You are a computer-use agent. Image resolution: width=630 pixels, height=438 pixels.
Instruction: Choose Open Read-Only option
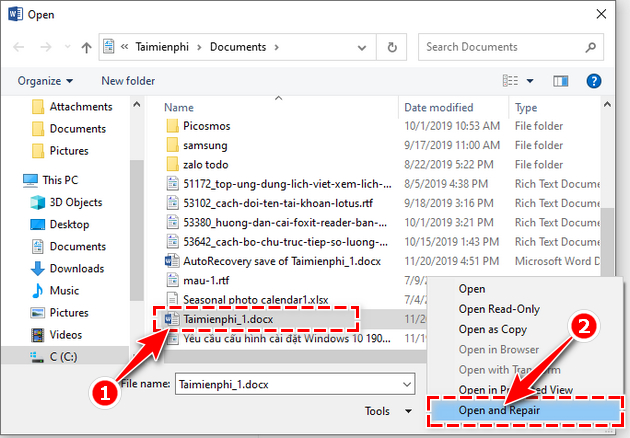499,309
